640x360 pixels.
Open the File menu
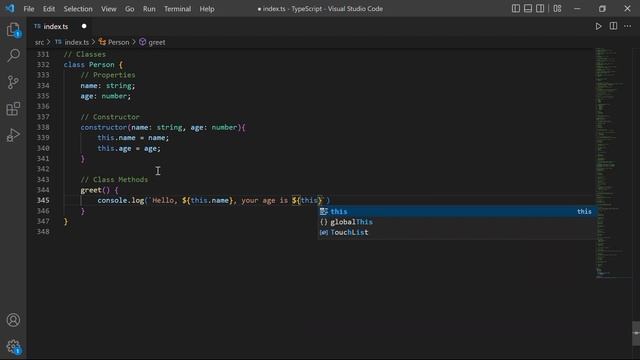coord(29,9)
